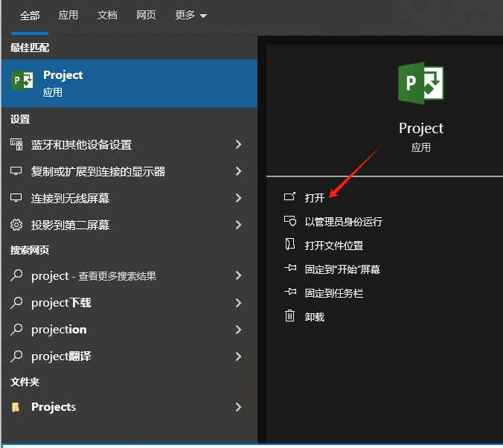Expand arrow for 投影到第二屏幕

238,225
